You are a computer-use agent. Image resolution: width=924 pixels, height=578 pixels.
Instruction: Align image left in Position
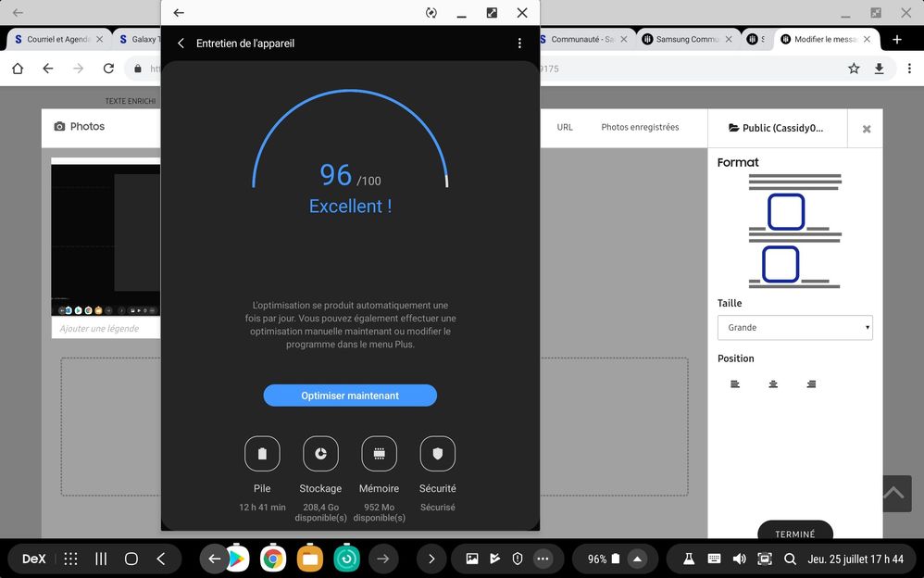click(735, 384)
